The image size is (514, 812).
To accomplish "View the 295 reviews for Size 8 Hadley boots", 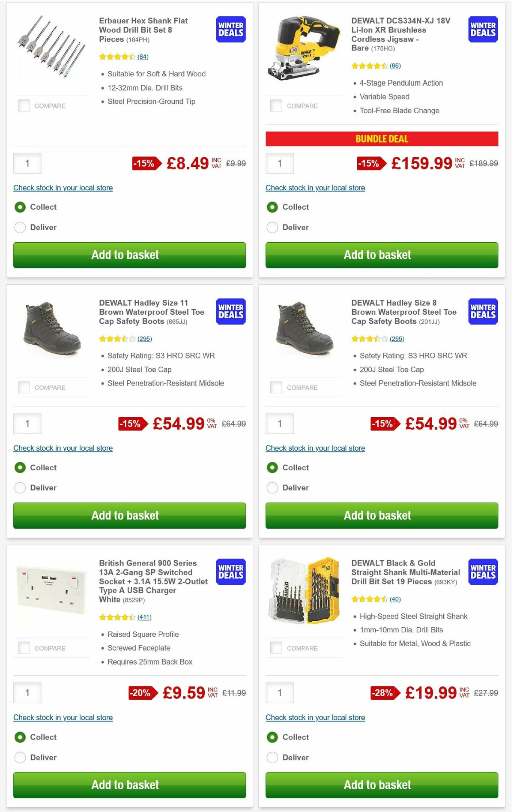I will 396,339.
